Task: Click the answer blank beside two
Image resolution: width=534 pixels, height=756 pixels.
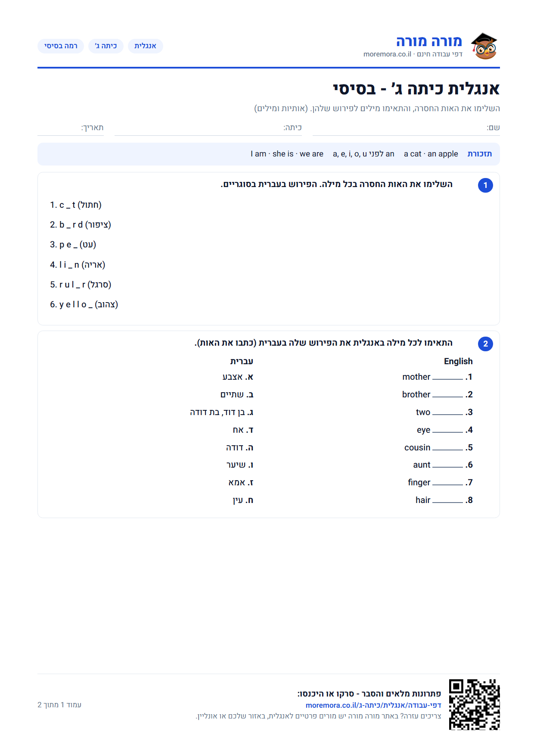Action: [x=447, y=413]
